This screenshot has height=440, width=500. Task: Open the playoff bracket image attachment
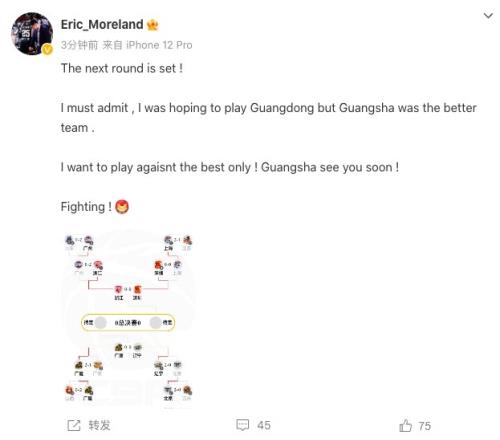tap(128, 318)
